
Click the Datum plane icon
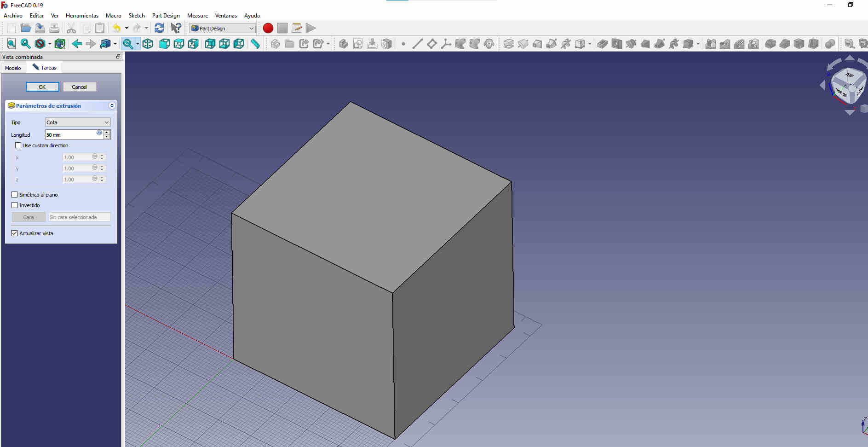click(431, 44)
